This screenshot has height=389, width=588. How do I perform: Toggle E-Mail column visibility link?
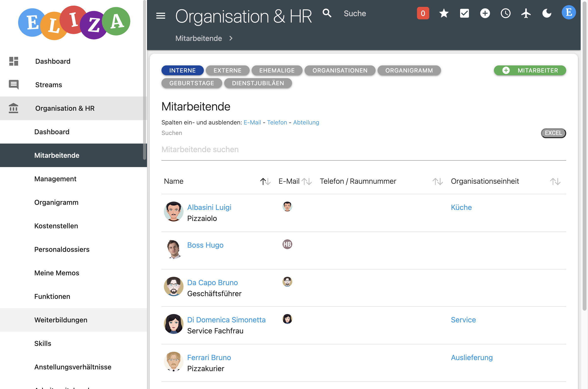tap(252, 122)
